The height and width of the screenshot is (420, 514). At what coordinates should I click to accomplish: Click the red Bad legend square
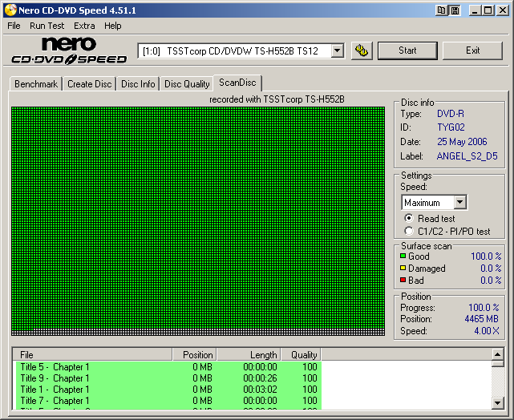pos(403,280)
